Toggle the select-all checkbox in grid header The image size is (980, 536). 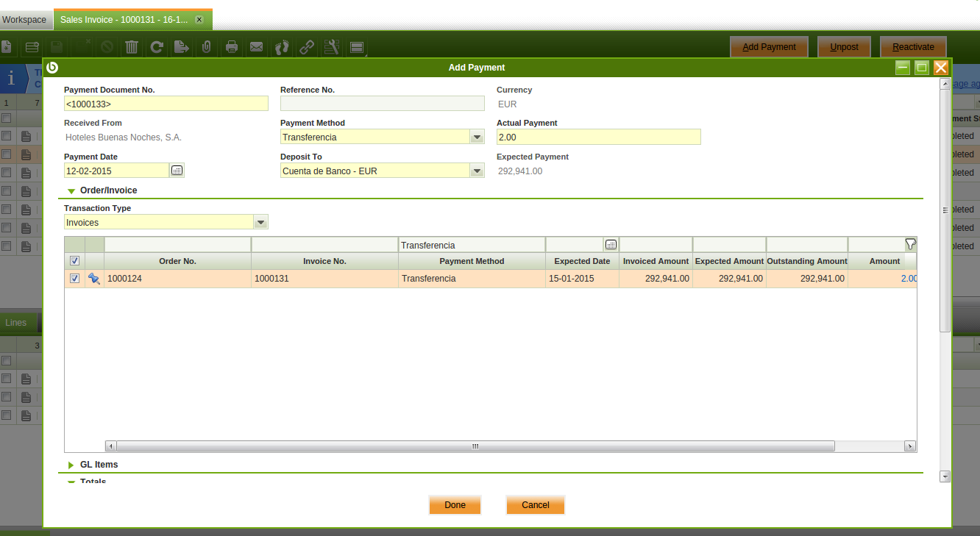coord(74,261)
